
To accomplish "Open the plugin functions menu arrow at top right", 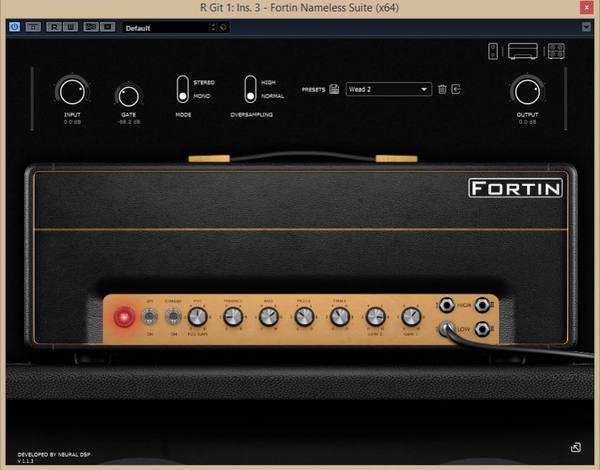I will [x=586, y=27].
